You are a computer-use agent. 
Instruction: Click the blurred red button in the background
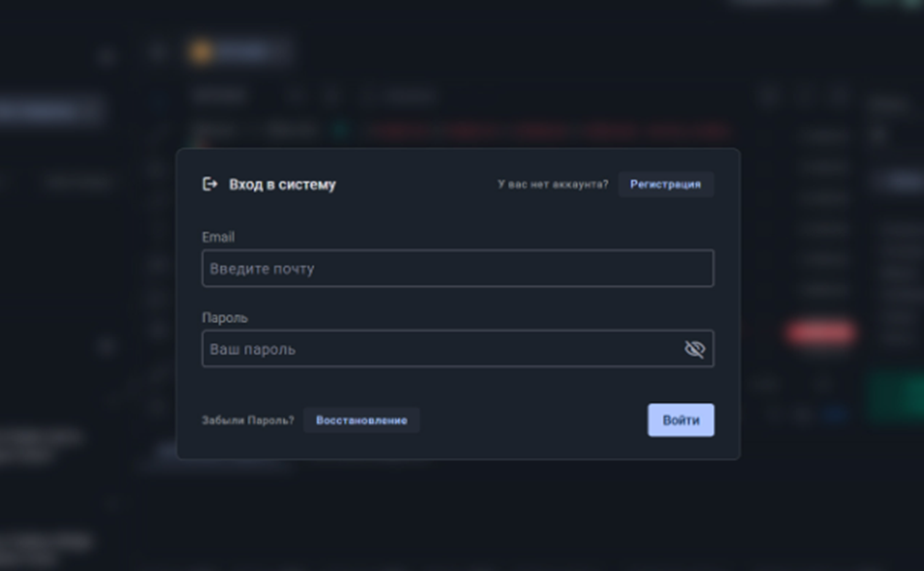point(820,334)
